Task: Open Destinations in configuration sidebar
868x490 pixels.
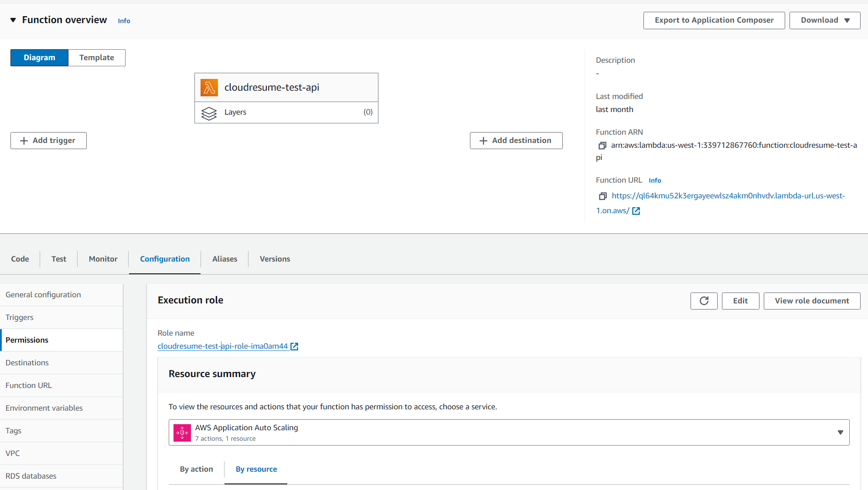Action: [61, 363]
